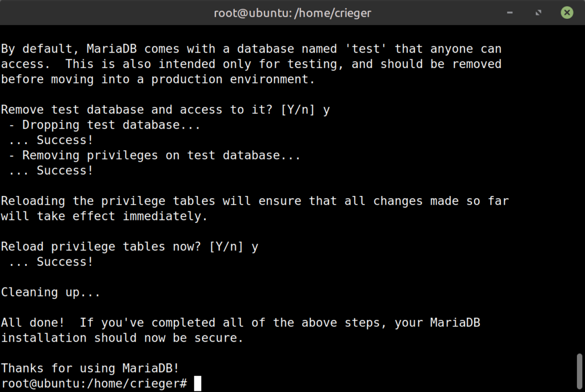The width and height of the screenshot is (585, 392).
Task: Click the 'y' answer after Reload privilege tables
Action: (x=255, y=247)
